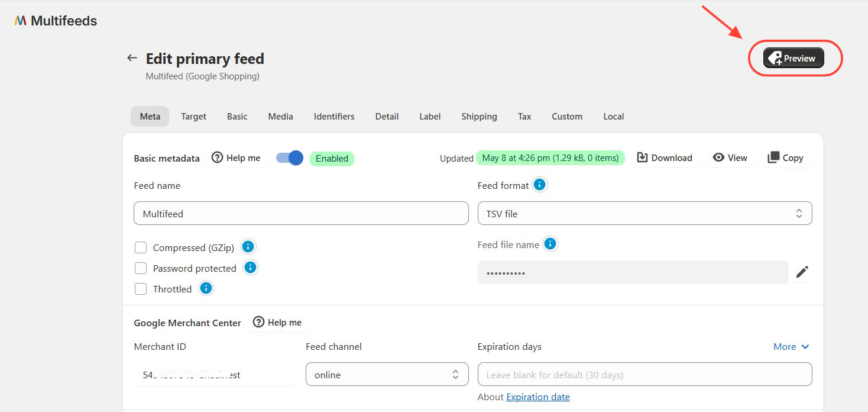Switch to the Local tab
Image resolution: width=868 pixels, height=412 pixels.
614,117
